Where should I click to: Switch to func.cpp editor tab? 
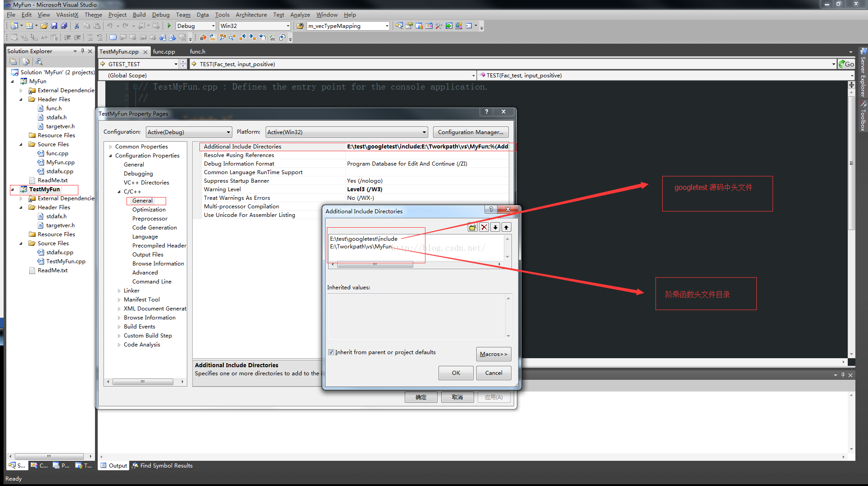164,52
